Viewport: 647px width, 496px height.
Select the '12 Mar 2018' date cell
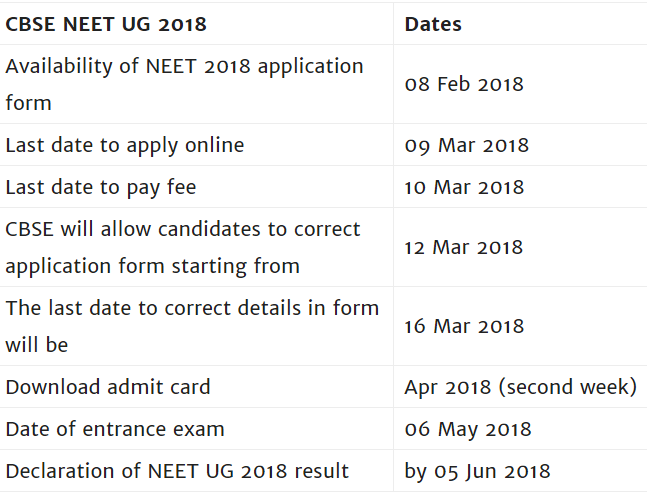pos(465,247)
